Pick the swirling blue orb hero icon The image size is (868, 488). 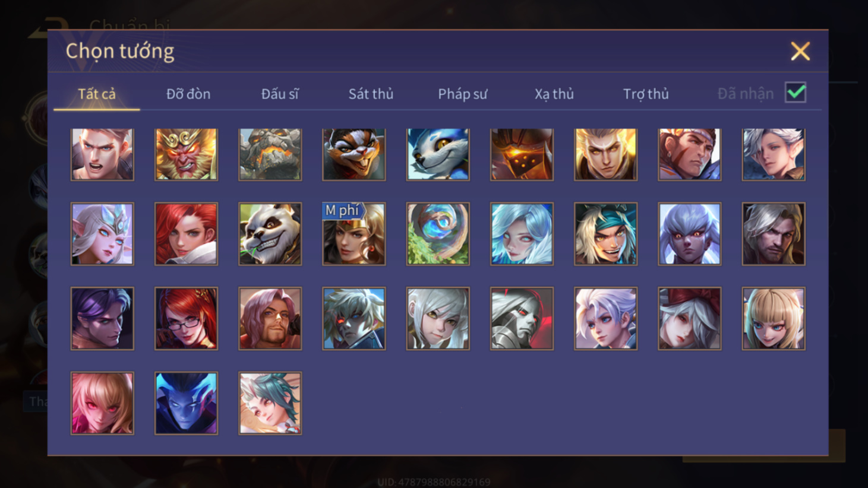pos(438,234)
